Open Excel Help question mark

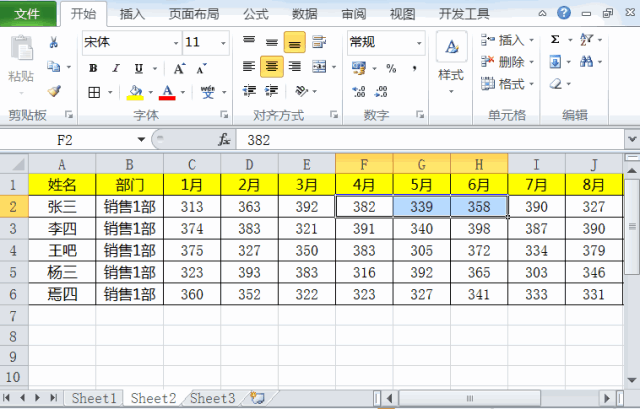tap(564, 13)
